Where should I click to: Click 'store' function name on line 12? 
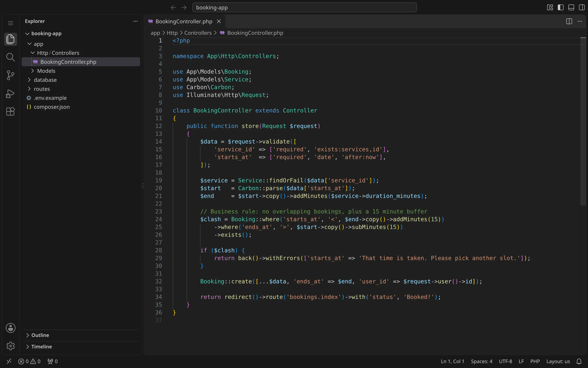pos(250,126)
